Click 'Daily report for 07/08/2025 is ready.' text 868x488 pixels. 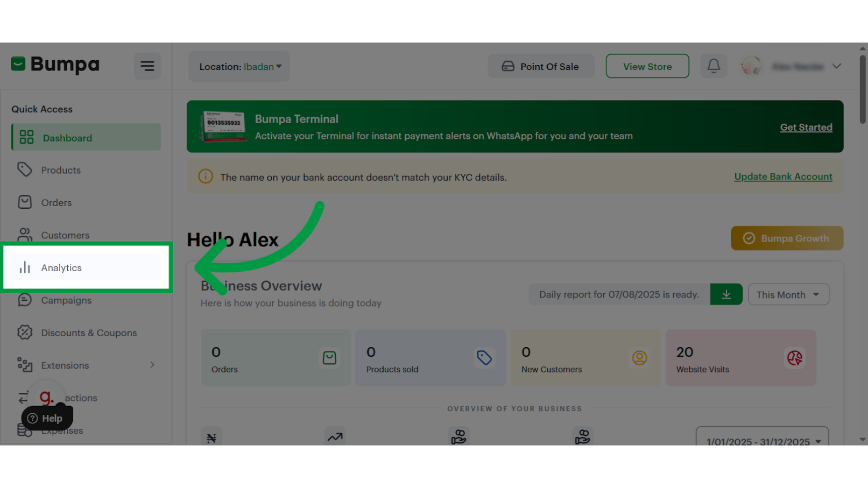619,294
